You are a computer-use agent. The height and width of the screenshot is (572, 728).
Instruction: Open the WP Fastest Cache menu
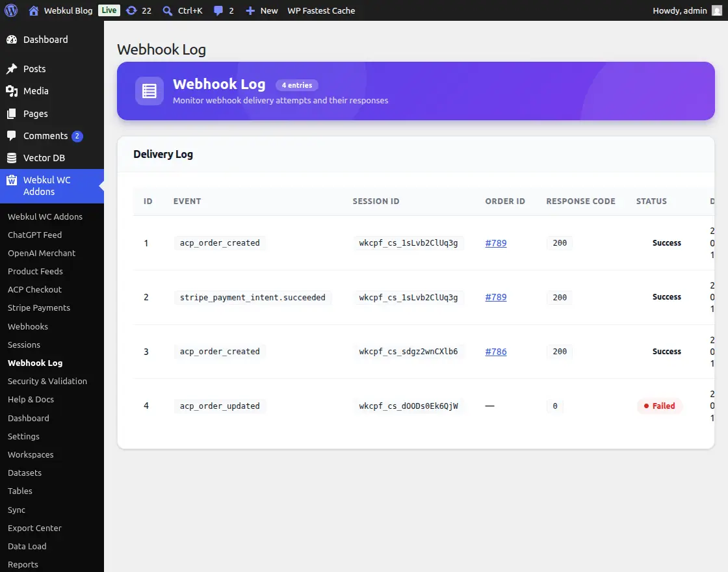(x=321, y=10)
